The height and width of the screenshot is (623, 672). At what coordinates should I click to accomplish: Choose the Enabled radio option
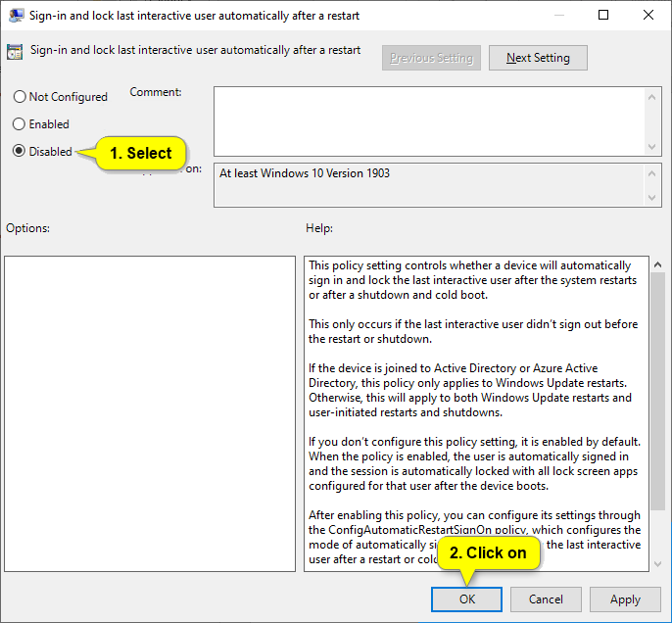[x=19, y=124]
